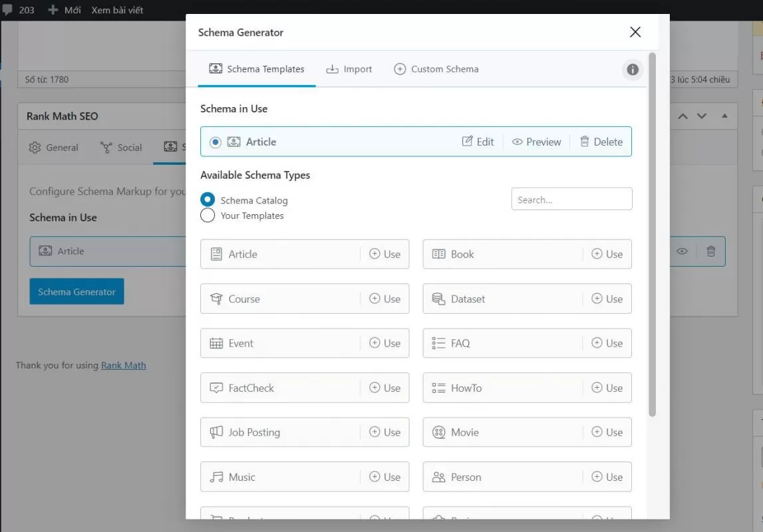763x532 pixels.
Task: Click the Job Posting megaphone icon
Action: coord(216,432)
